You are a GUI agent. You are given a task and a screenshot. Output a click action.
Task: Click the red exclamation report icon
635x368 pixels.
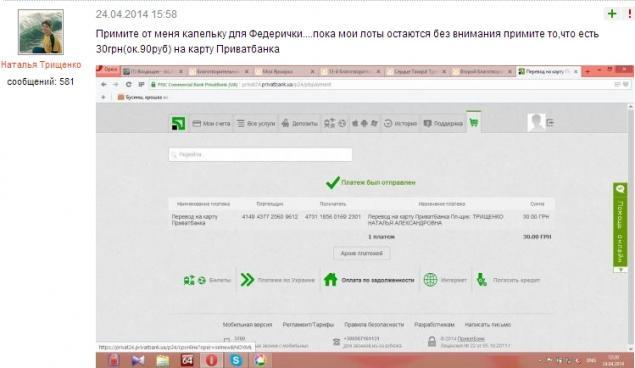coord(630,14)
